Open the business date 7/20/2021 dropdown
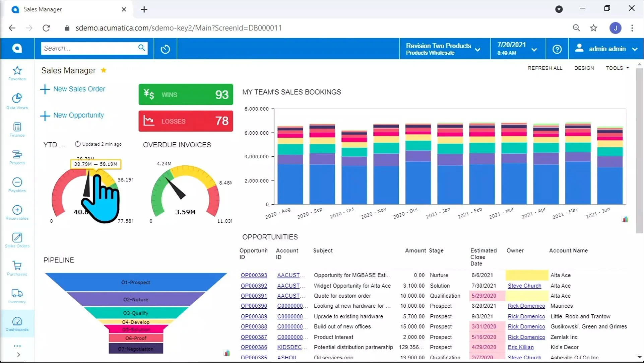 coord(517,49)
